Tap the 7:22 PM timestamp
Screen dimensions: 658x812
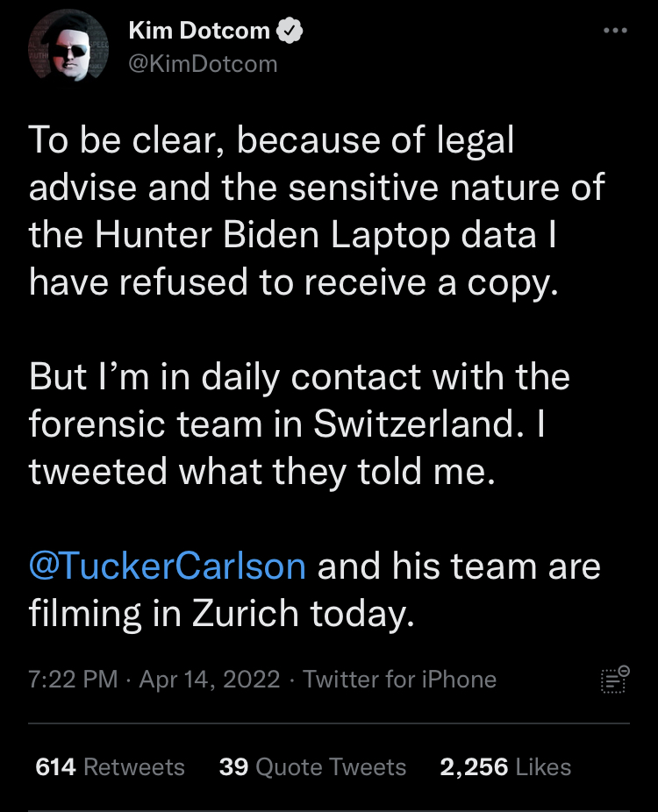73,680
